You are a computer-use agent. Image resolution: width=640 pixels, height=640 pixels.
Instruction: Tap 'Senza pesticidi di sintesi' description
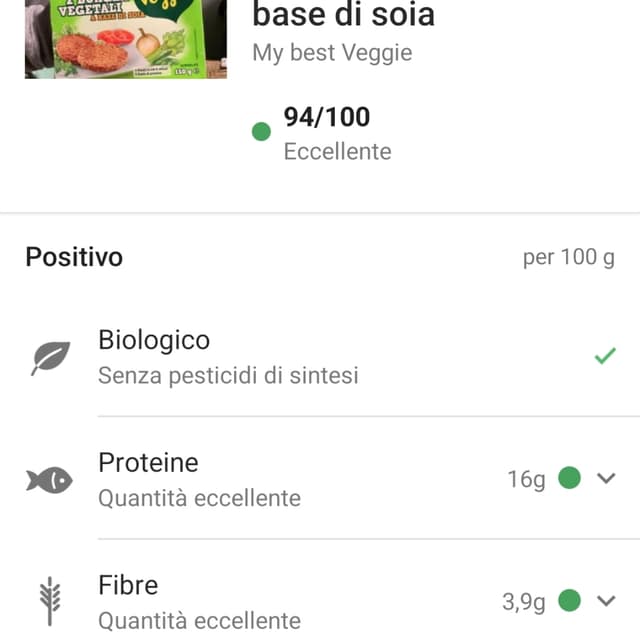click(229, 376)
